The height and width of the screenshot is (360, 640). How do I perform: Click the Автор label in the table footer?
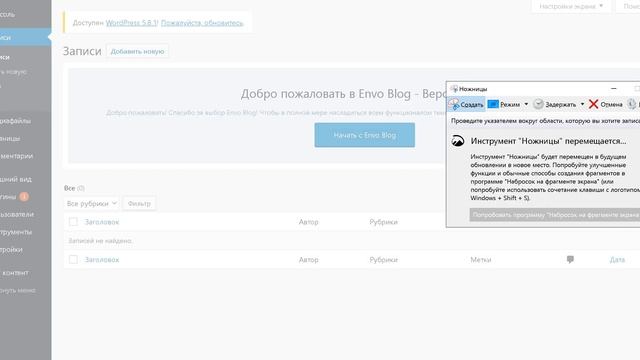(308, 260)
